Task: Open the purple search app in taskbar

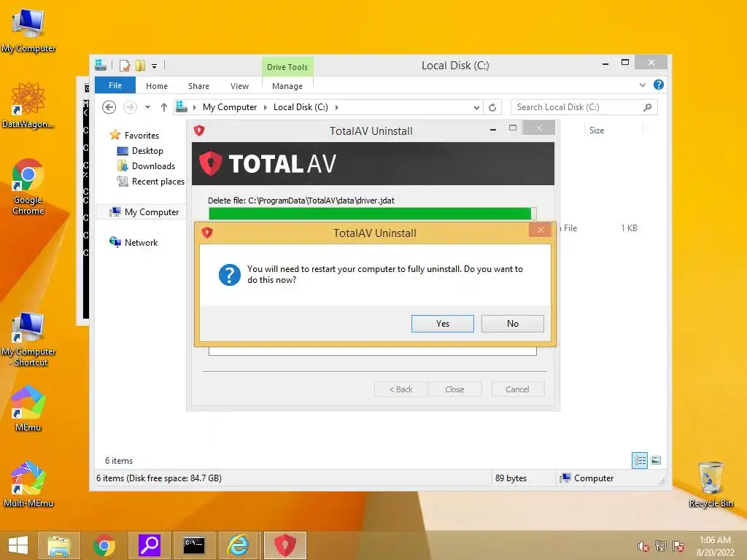Action: 149,545
